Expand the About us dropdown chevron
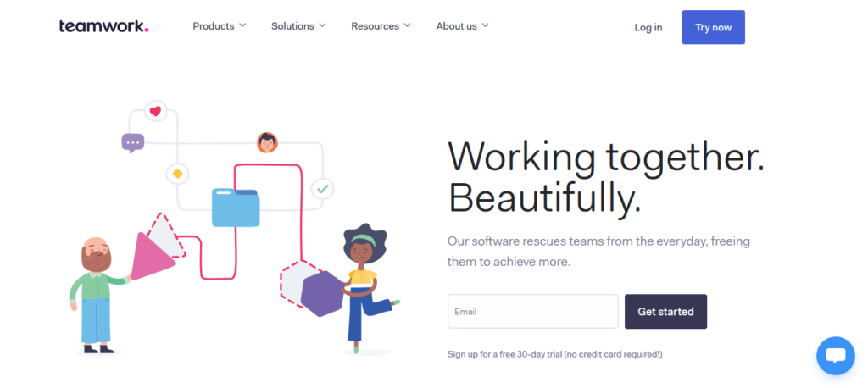 point(485,25)
